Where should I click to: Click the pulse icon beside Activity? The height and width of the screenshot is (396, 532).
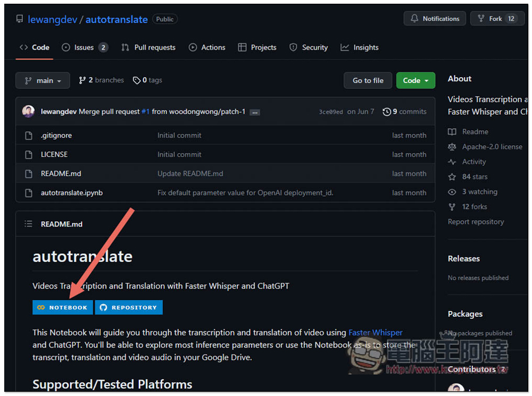click(x=452, y=162)
